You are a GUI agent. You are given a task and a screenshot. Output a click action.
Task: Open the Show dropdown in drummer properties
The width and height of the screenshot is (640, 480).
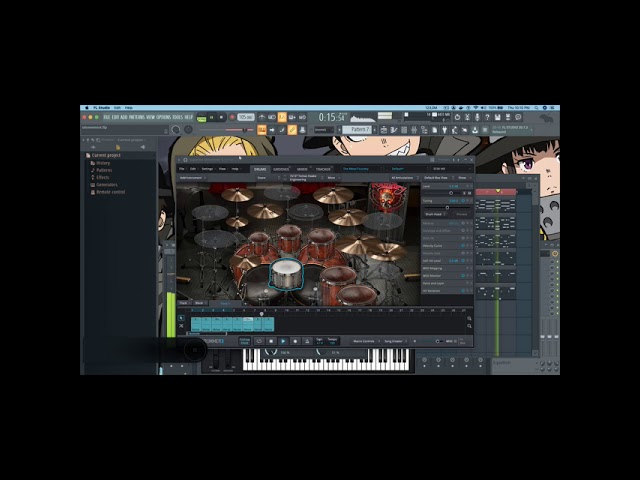point(464,178)
